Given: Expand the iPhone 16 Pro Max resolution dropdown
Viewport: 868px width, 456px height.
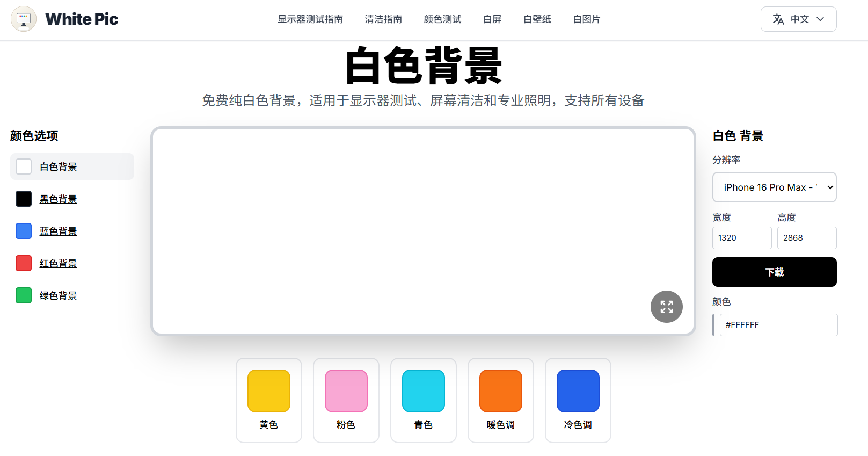Looking at the screenshot, I should pos(774,187).
